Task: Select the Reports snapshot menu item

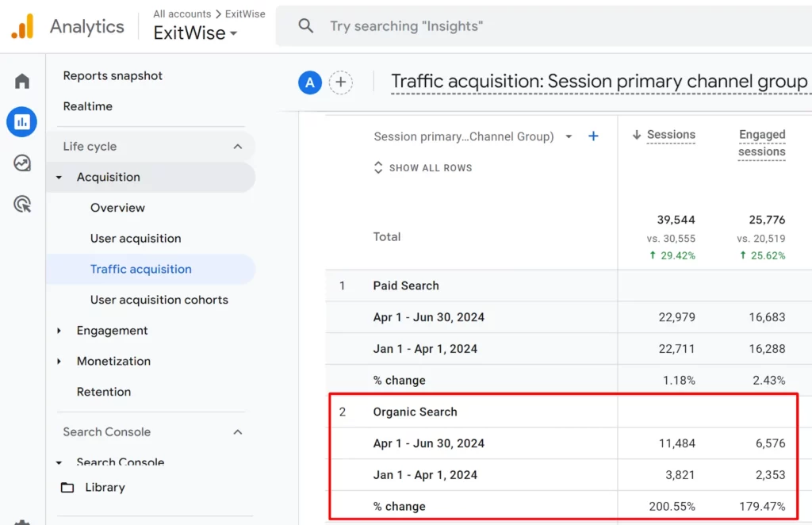Action: pos(113,75)
